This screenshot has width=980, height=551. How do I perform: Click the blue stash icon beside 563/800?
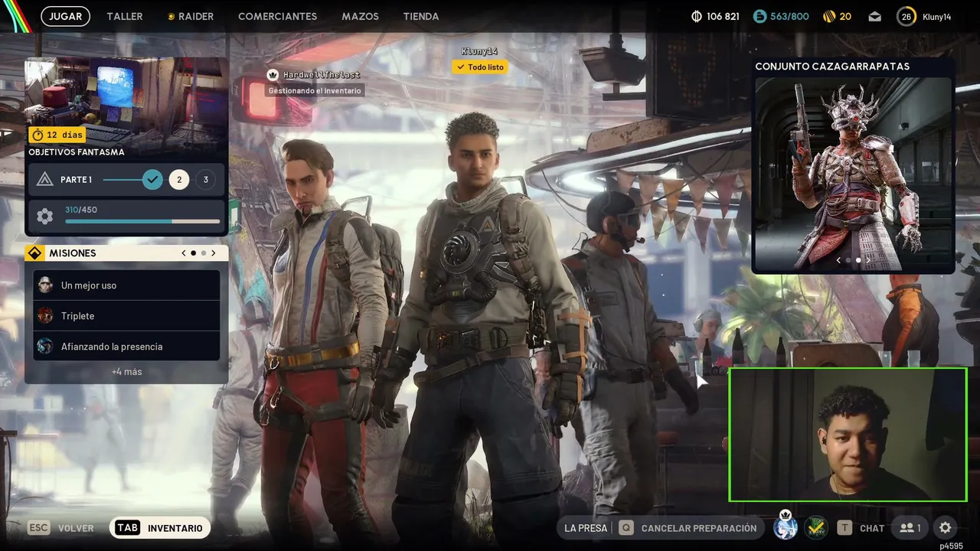759,16
